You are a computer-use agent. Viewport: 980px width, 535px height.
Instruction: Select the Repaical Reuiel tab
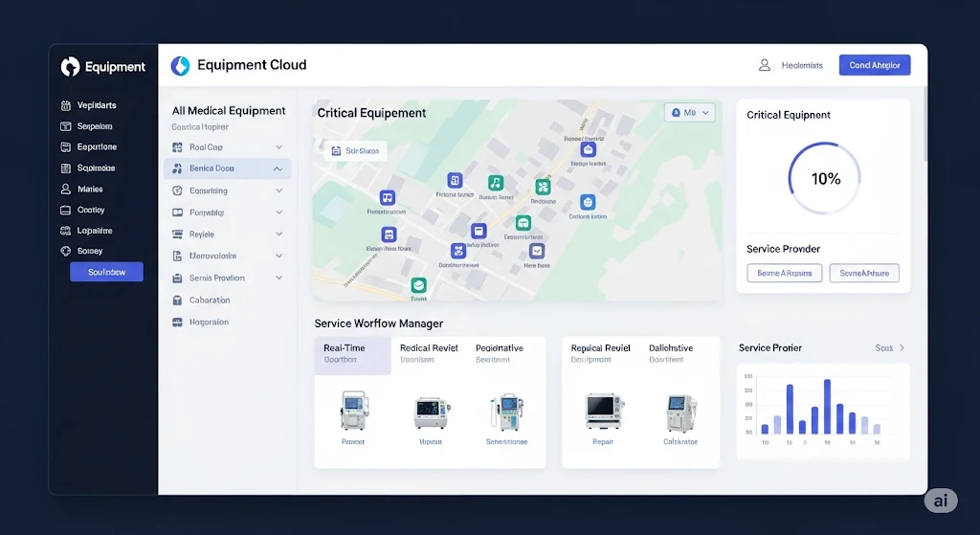click(601, 353)
